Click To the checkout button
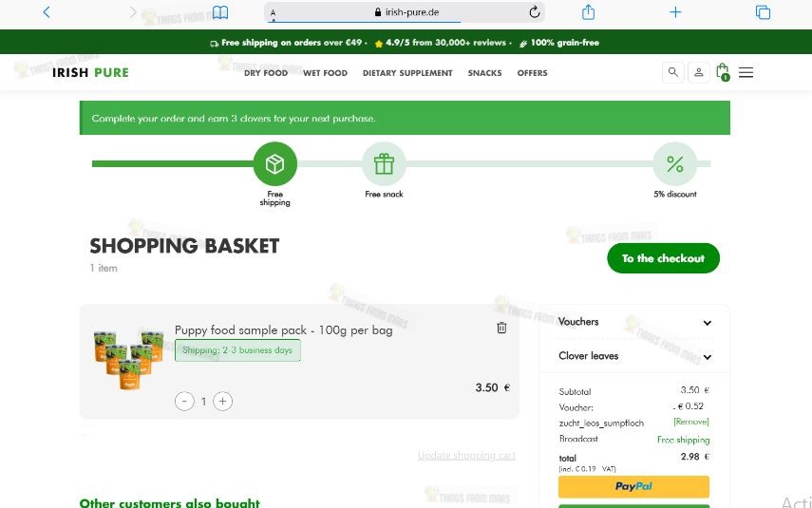The image size is (812, 508). (x=664, y=258)
